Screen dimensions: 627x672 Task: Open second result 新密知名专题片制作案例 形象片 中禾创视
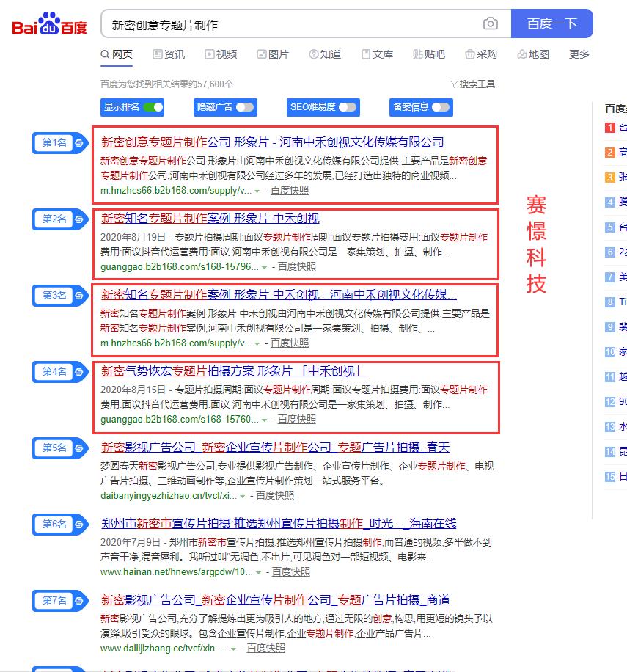coord(210,218)
